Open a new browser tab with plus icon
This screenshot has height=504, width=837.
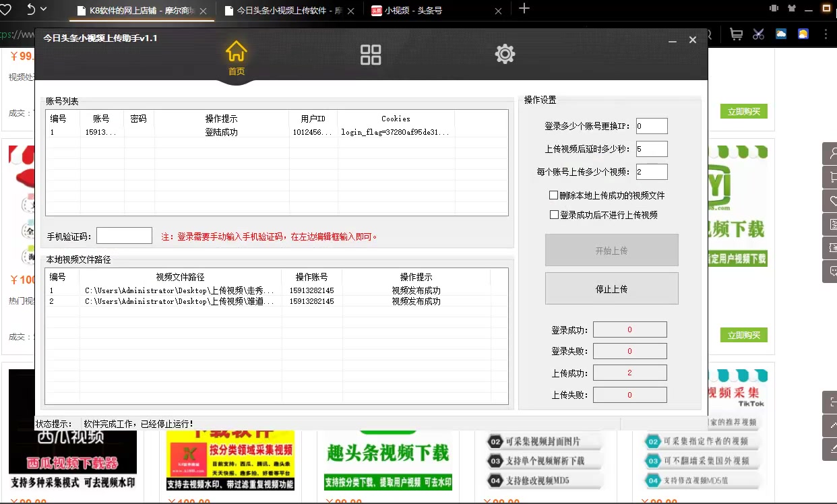(x=524, y=9)
